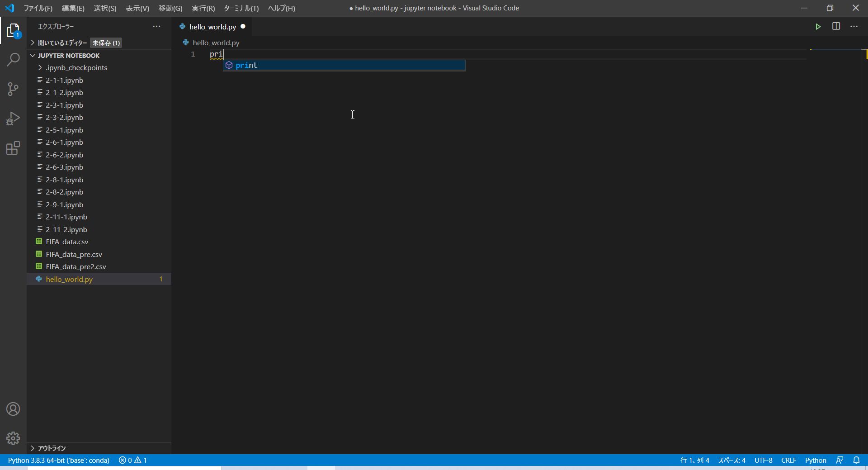Expand the .ipynb_checkpoints folder

pyautogui.click(x=39, y=67)
